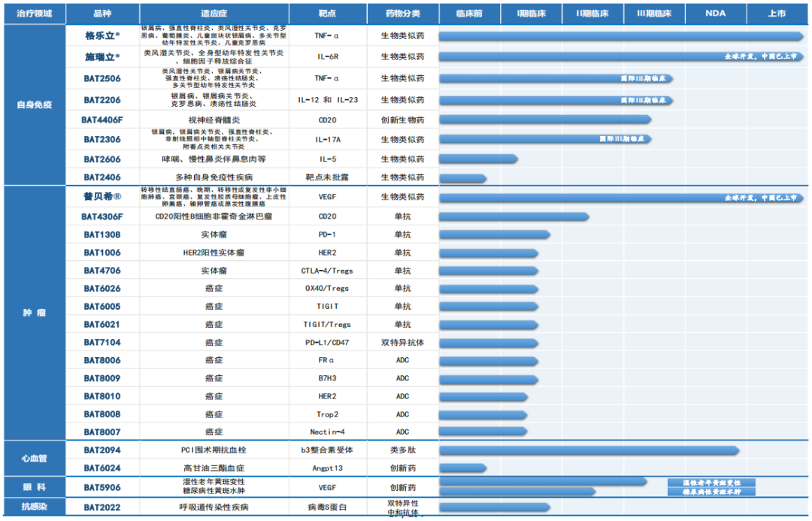
Task: Click the Trop2 target cell
Action: coord(328,414)
